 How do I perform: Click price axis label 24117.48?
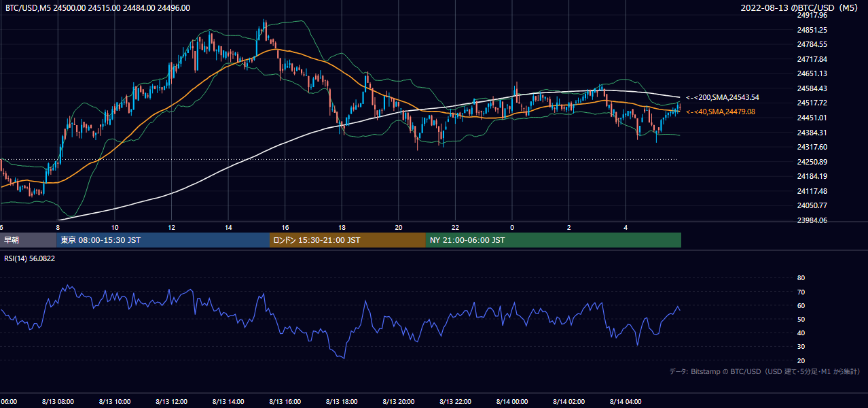(812, 191)
